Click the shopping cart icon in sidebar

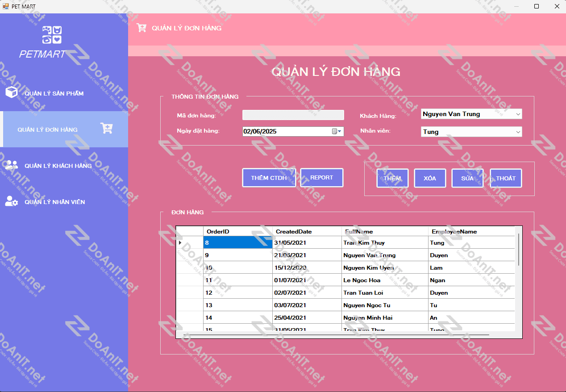coord(107,129)
